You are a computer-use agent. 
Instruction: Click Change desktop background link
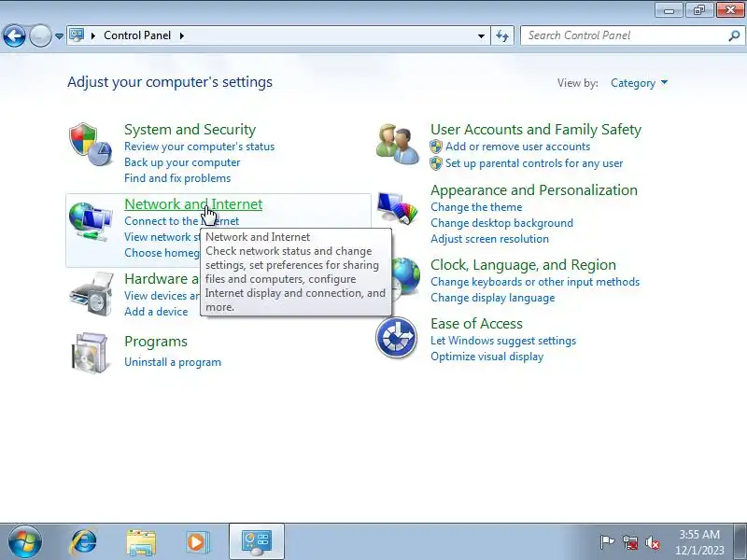tap(501, 223)
